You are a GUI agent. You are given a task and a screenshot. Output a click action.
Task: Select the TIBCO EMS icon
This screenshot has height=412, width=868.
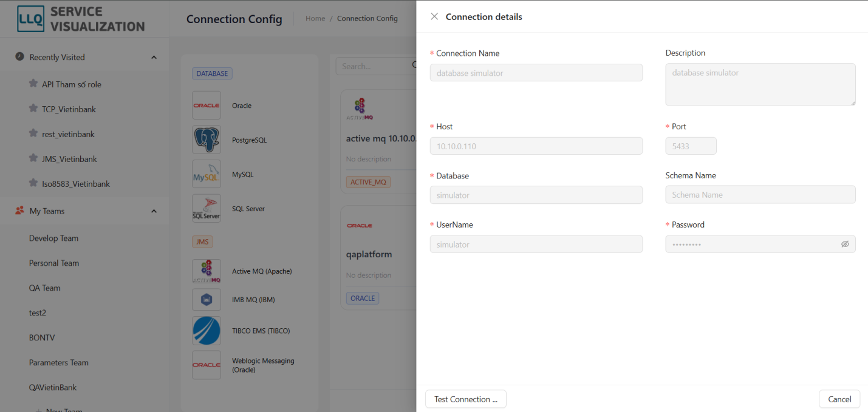tap(207, 331)
